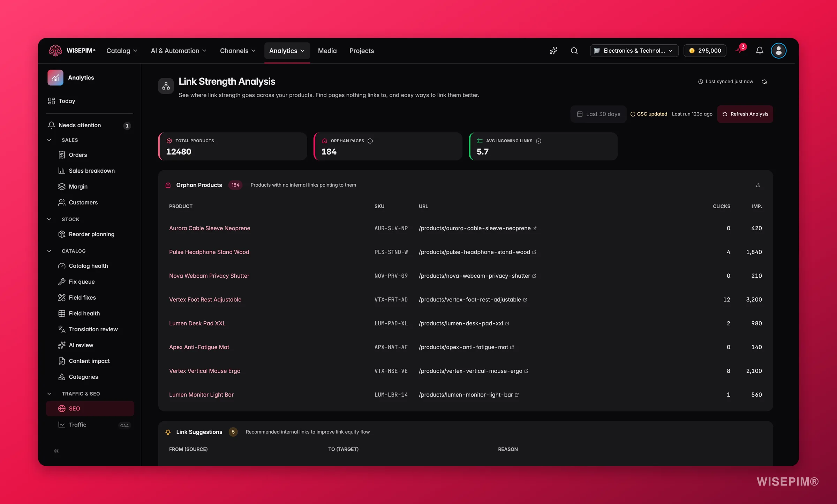Click the GSC updated info icon
The height and width of the screenshot is (504, 837).
[x=633, y=114]
